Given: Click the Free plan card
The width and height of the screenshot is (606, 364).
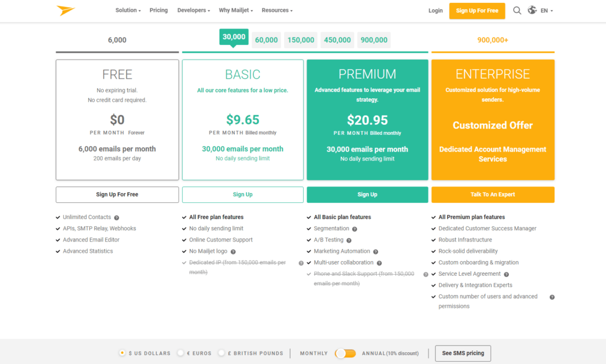Looking at the screenshot, I should [x=117, y=120].
